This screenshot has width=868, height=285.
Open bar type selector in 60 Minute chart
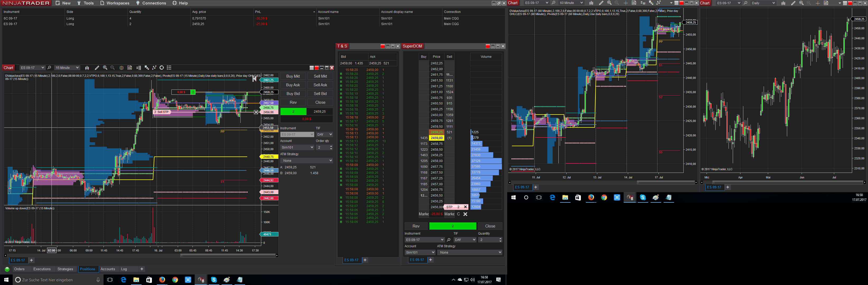[591, 3]
